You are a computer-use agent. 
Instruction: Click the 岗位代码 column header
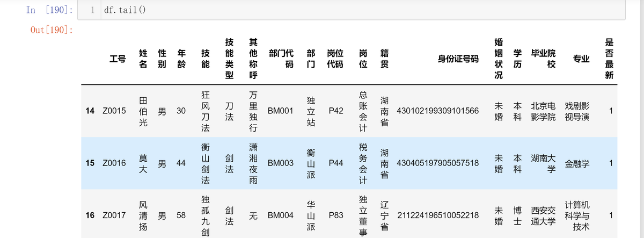pyautogui.click(x=335, y=59)
